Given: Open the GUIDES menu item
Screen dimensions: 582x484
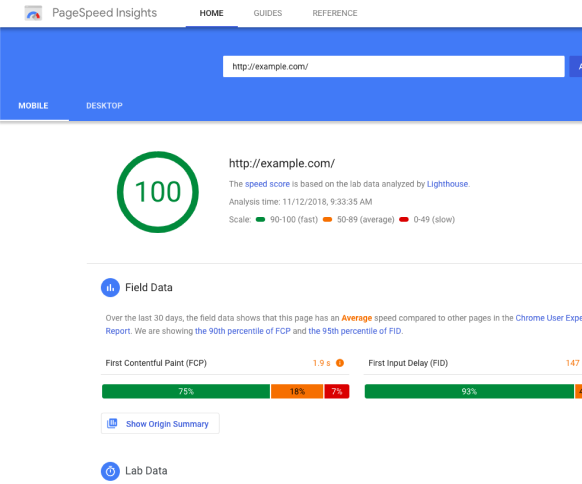Looking at the screenshot, I should point(268,13).
